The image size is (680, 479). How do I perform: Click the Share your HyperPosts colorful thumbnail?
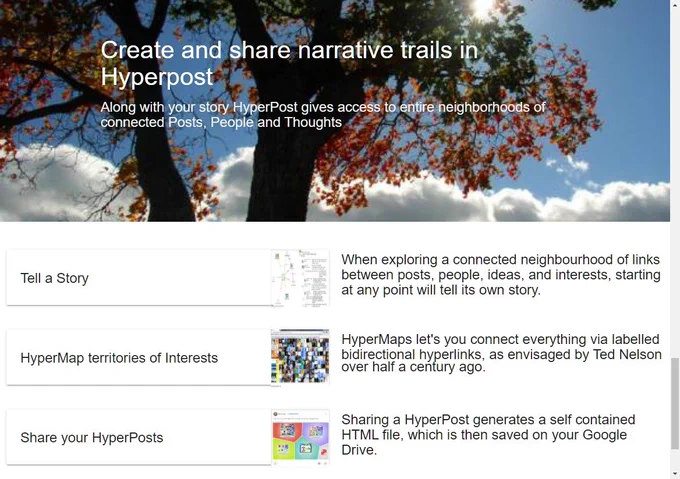(300, 437)
